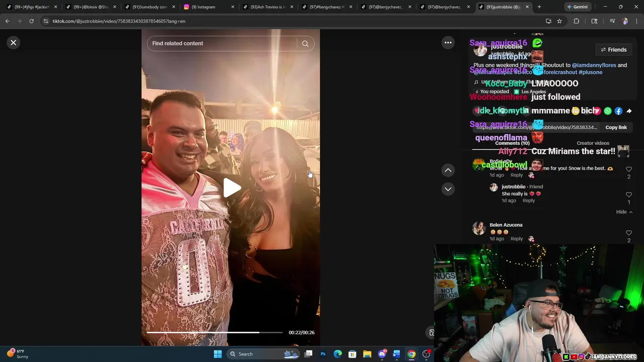This screenshot has width=644, height=362.
Task: Open the #plusone hashtag
Action: tap(590, 72)
